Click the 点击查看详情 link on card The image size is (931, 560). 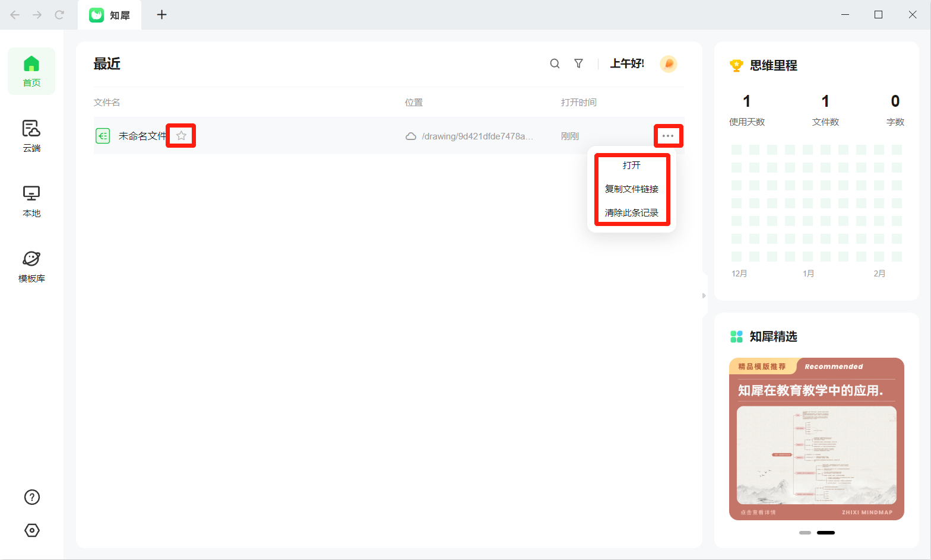click(758, 512)
